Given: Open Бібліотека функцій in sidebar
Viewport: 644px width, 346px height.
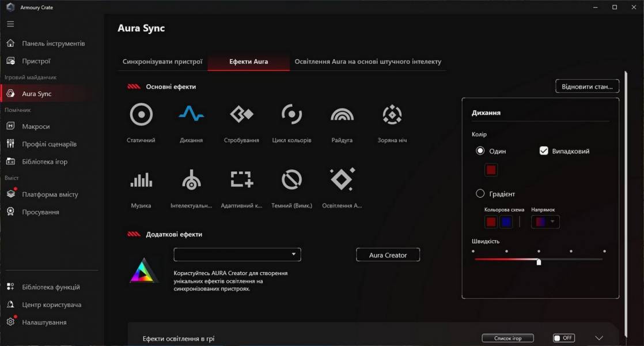Looking at the screenshot, I should pos(52,287).
